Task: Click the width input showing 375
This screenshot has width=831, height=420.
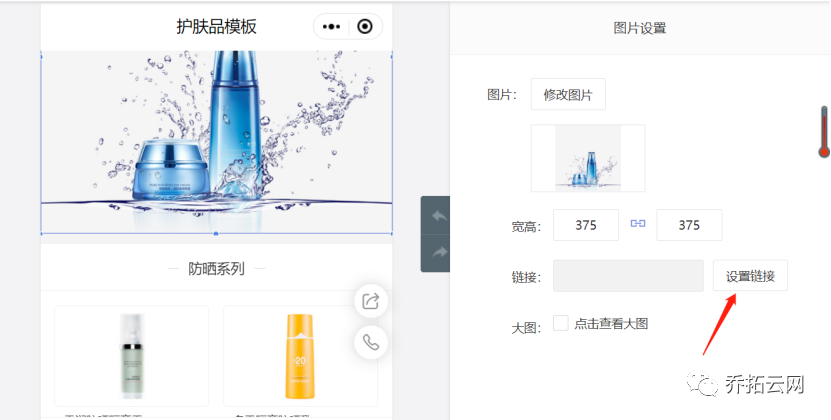Action: 586,225
